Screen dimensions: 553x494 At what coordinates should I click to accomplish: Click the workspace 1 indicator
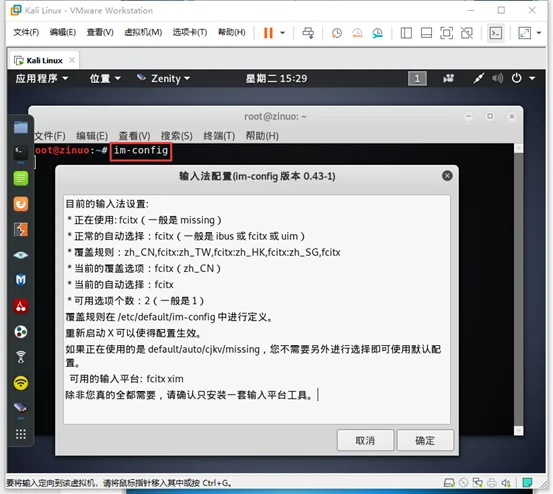coord(417,78)
